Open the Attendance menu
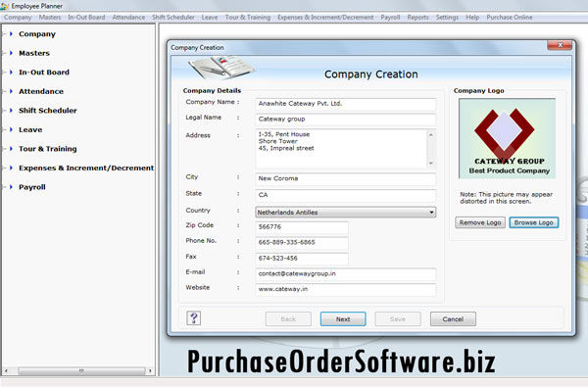588x387 pixels. pyautogui.click(x=128, y=18)
